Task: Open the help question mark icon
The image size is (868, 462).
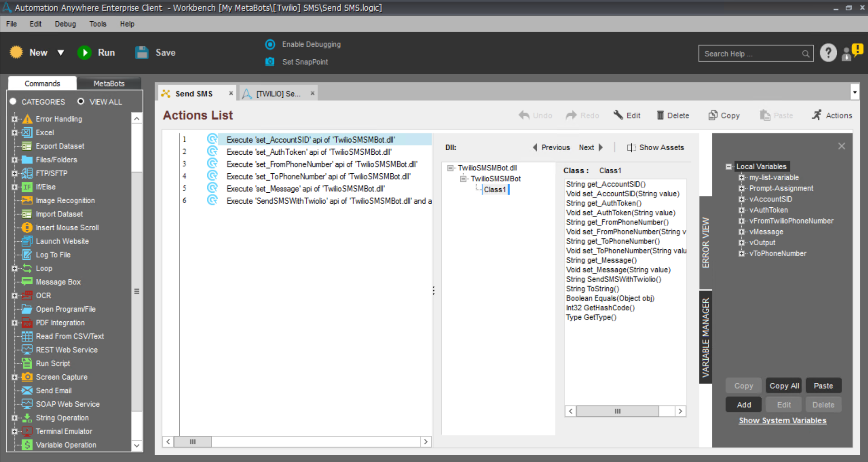Action: click(x=828, y=53)
